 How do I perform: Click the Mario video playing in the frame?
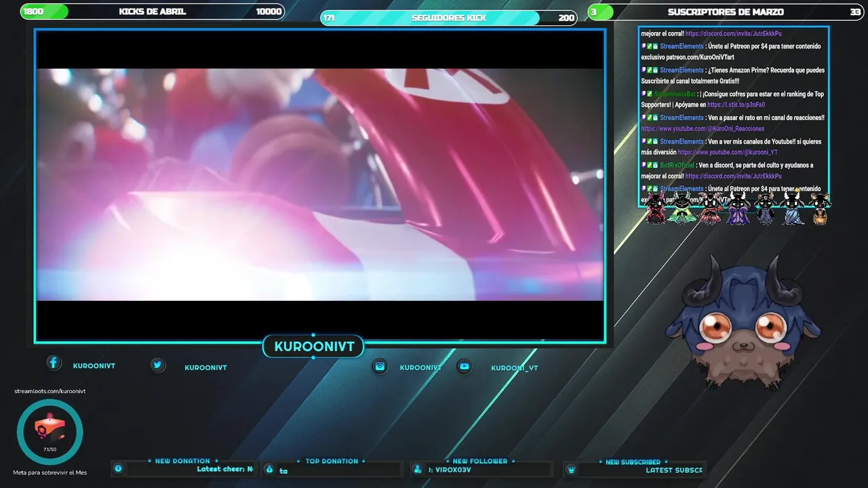(x=319, y=184)
